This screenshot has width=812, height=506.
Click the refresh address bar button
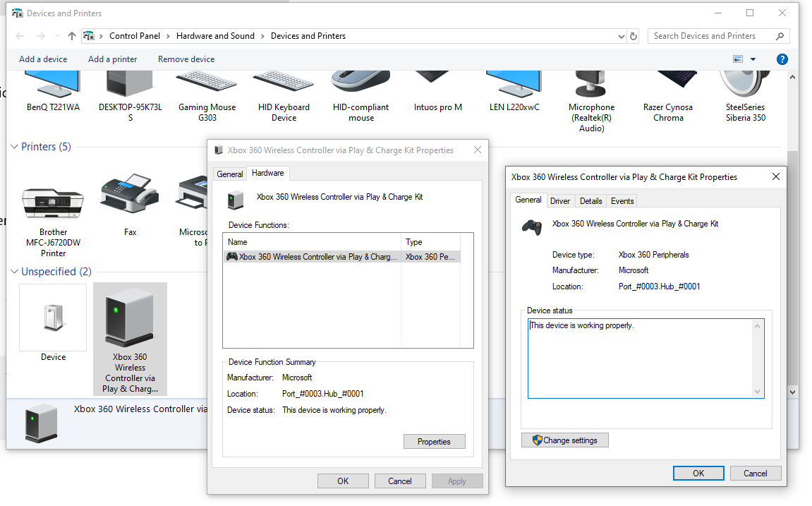634,36
